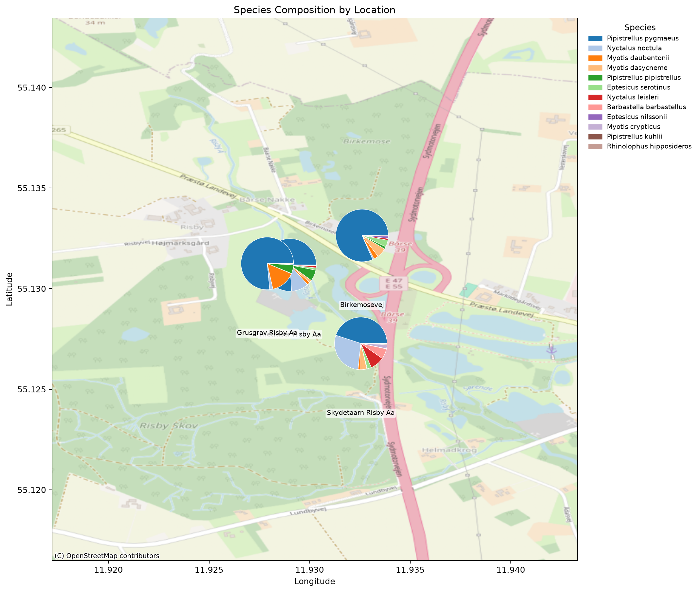Click the Pipistrellus pygmaeus legend color swatch

595,38
